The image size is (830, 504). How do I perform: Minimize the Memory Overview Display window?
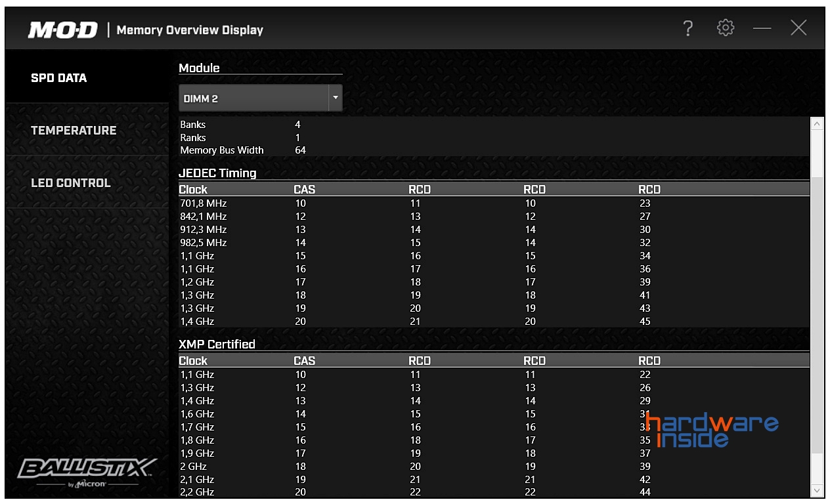pyautogui.click(x=762, y=29)
